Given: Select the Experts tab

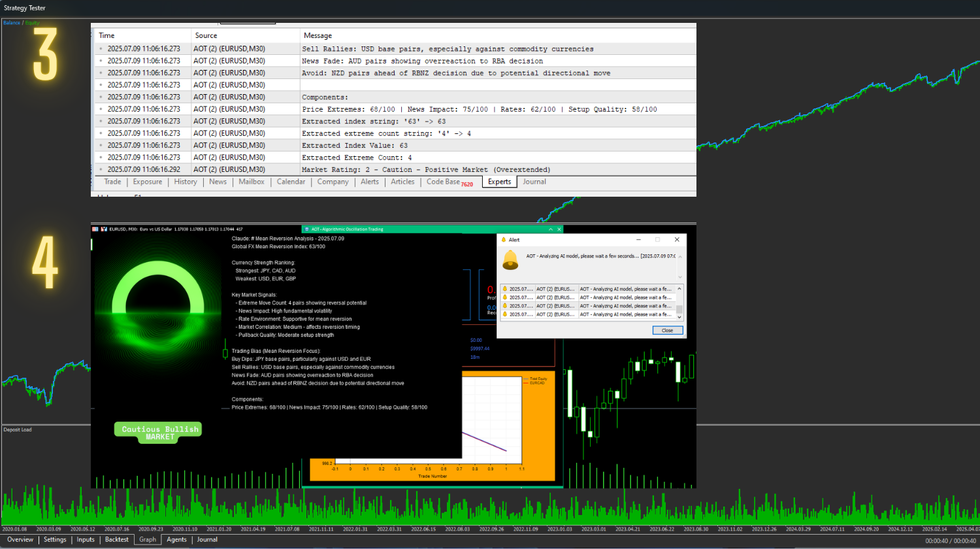Looking at the screenshot, I should pyautogui.click(x=499, y=182).
